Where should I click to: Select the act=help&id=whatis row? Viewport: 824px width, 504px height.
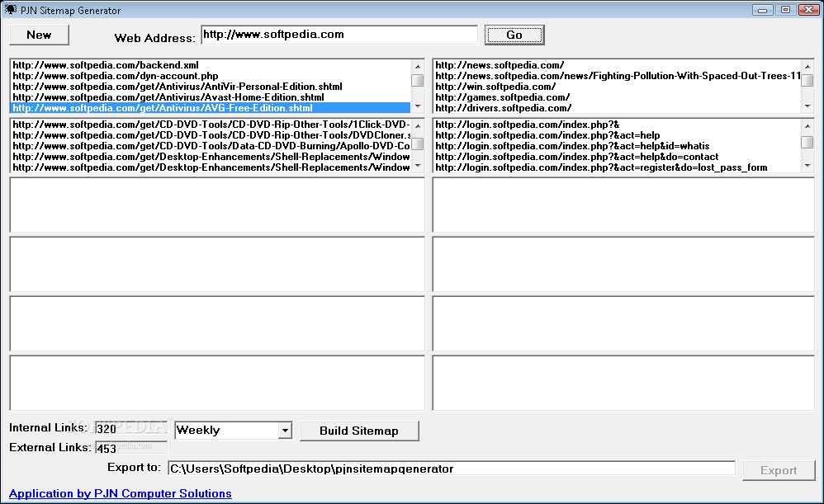point(617,146)
